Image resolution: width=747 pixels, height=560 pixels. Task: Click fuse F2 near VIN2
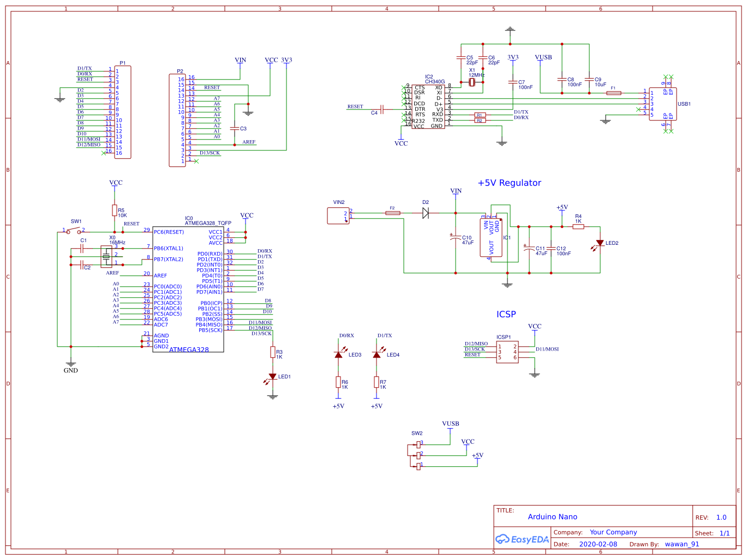tap(392, 213)
